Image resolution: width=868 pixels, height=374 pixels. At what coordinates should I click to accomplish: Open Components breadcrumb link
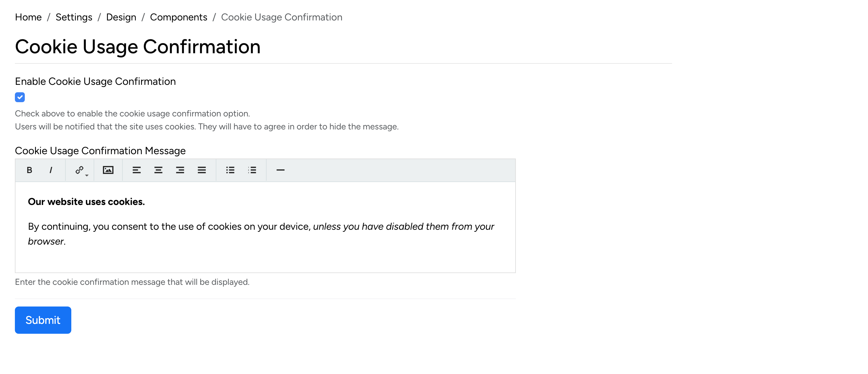tap(179, 17)
